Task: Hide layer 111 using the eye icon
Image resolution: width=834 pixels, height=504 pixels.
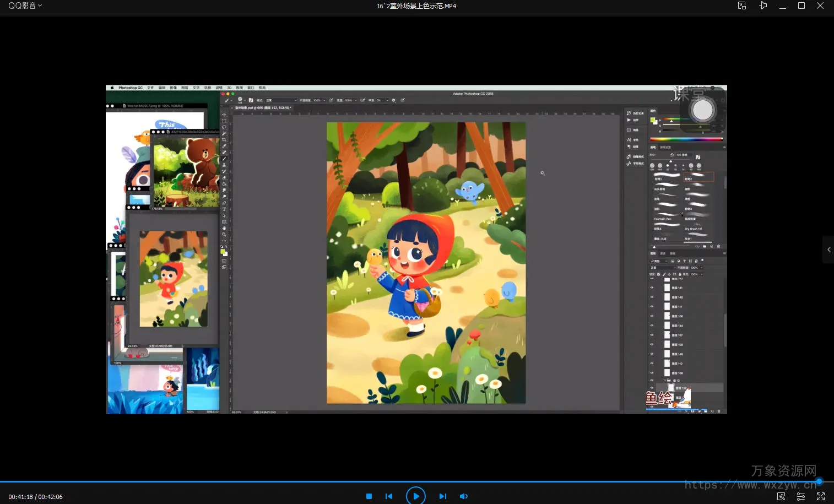Action: click(x=652, y=307)
